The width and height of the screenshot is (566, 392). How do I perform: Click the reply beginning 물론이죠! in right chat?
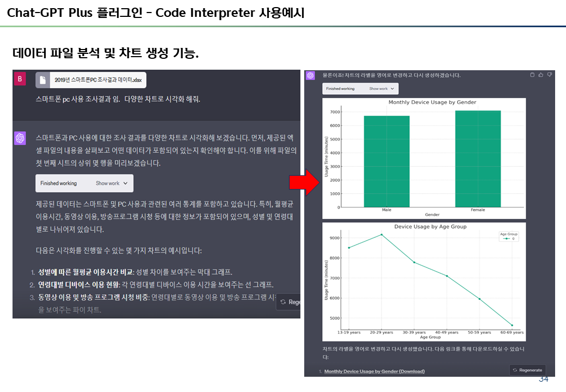391,75
